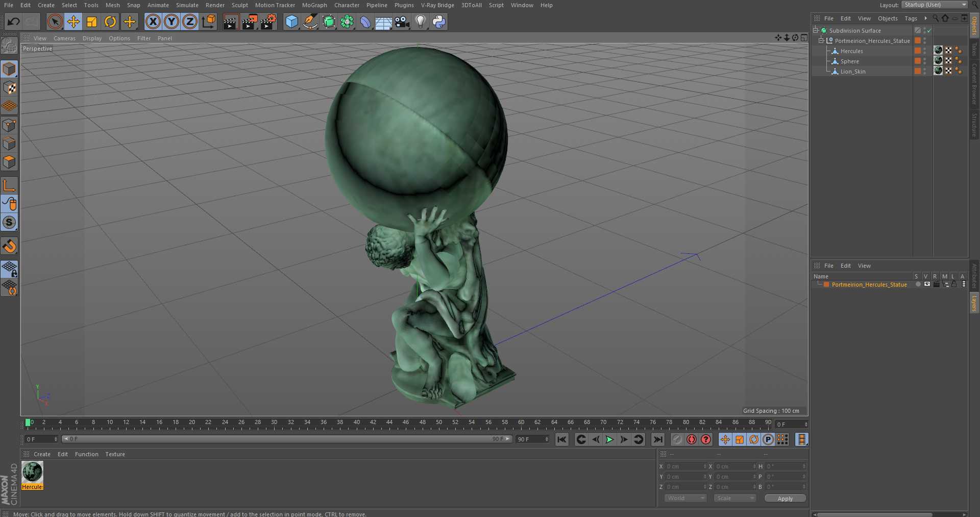This screenshot has width=980, height=517.
Task: Go to end of animation
Action: pyautogui.click(x=658, y=439)
